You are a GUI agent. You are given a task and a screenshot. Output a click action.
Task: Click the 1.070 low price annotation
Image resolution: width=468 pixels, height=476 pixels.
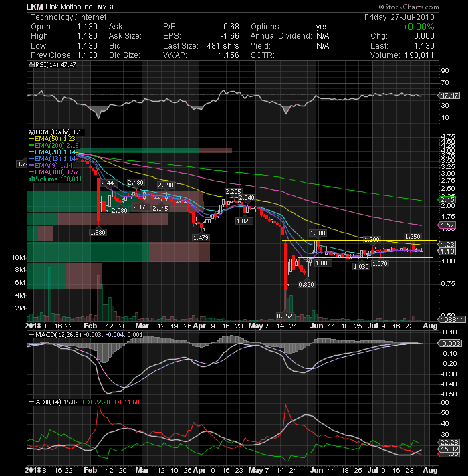380,264
